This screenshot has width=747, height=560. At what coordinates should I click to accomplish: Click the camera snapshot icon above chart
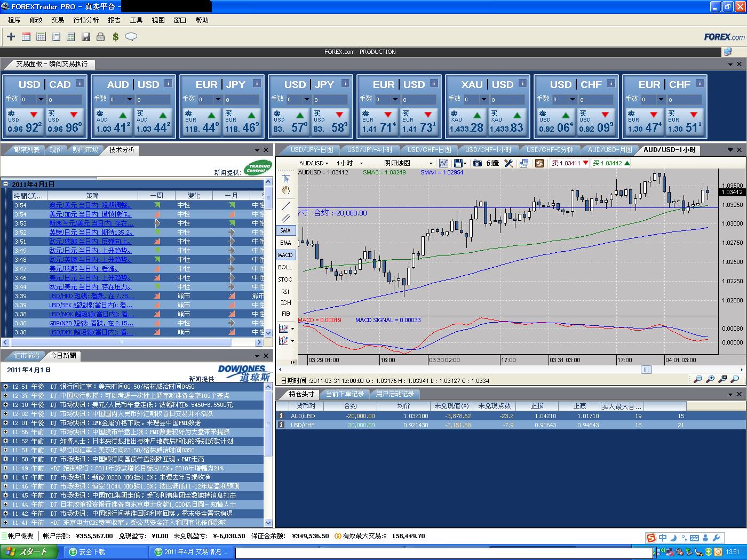[x=478, y=163]
